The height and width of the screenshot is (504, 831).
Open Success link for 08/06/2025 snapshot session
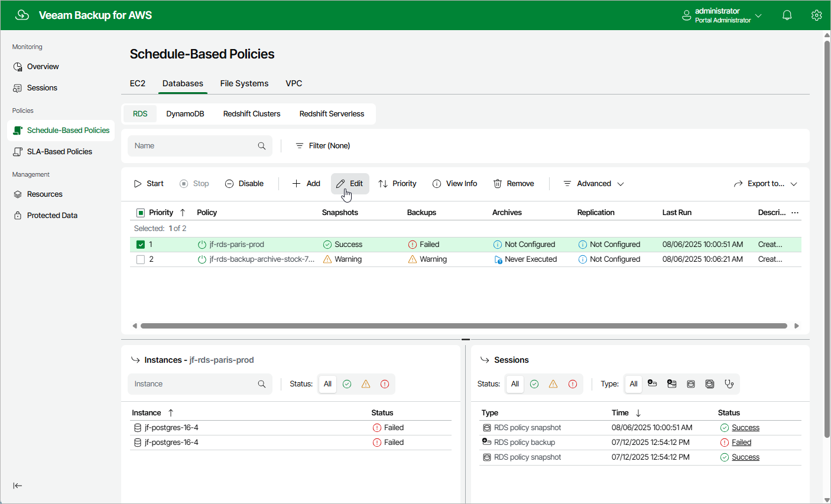click(x=745, y=428)
